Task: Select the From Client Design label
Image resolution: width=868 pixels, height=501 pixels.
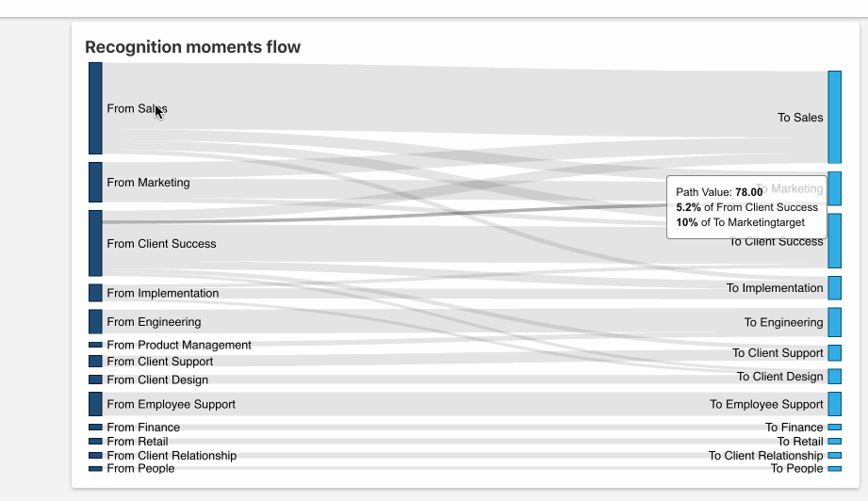Action: [157, 380]
